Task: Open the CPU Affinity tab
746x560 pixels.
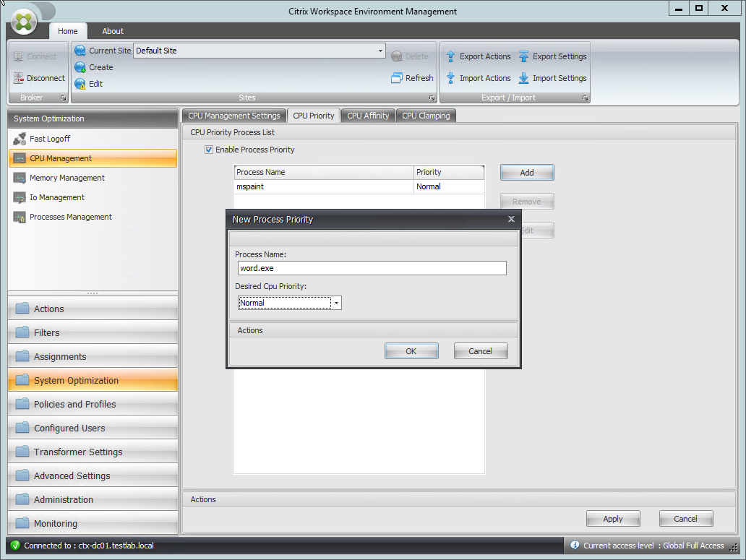Action: coord(368,116)
